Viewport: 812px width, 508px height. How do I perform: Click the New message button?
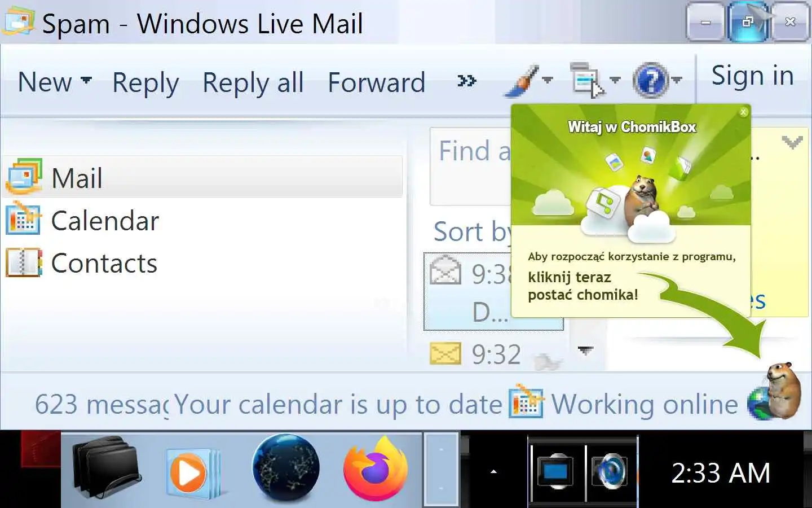(45, 82)
